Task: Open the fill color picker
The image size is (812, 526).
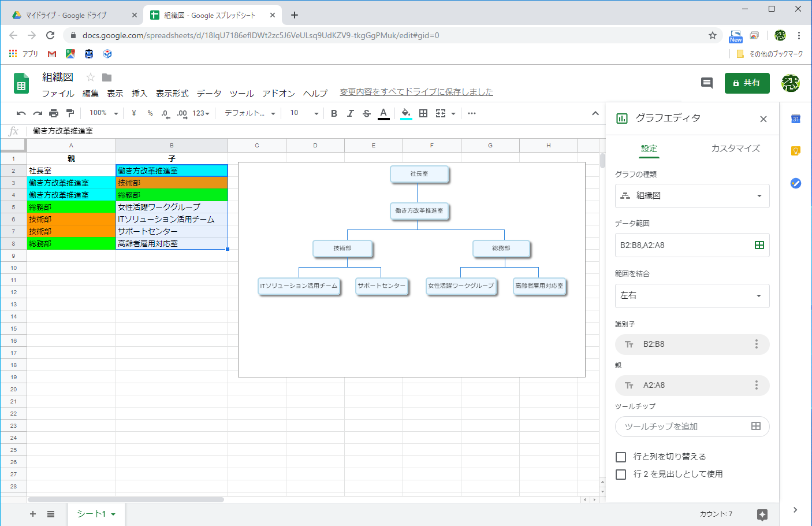Action: pos(406,113)
